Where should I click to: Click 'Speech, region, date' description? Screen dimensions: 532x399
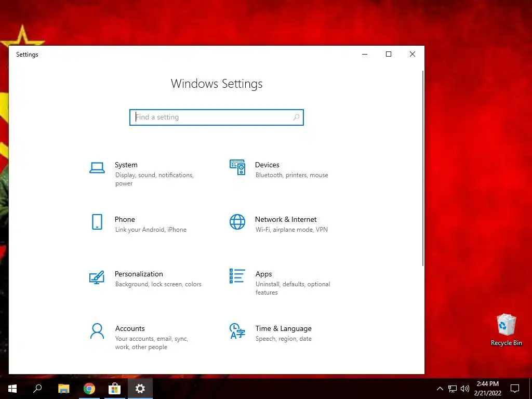(283, 339)
